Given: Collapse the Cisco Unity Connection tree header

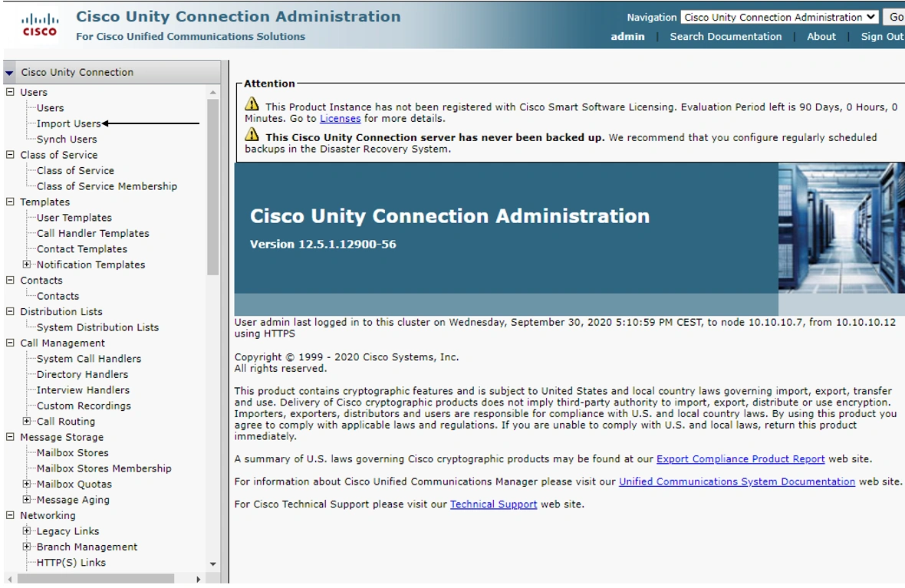Looking at the screenshot, I should 9,73.
